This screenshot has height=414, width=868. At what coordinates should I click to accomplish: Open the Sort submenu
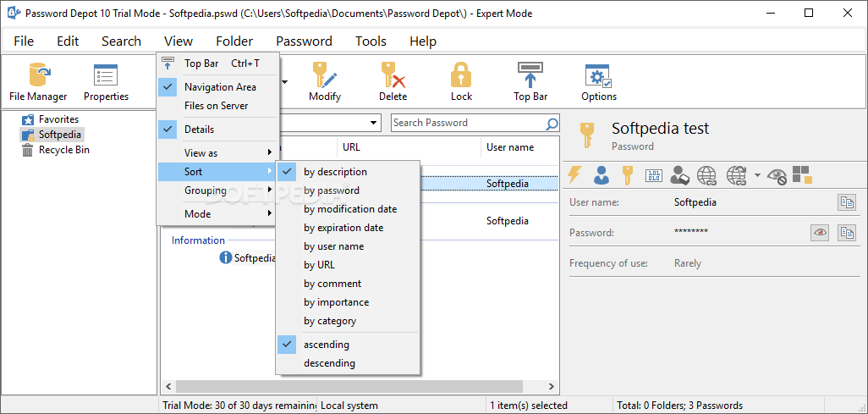(217, 171)
